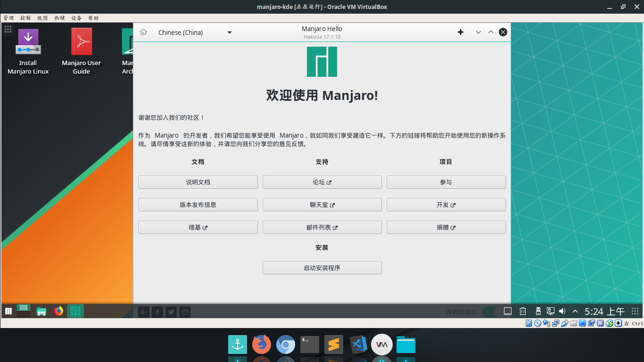Click the star icon in Manjaro Hello titlebar
The height and width of the screenshot is (362, 644).
461,32
